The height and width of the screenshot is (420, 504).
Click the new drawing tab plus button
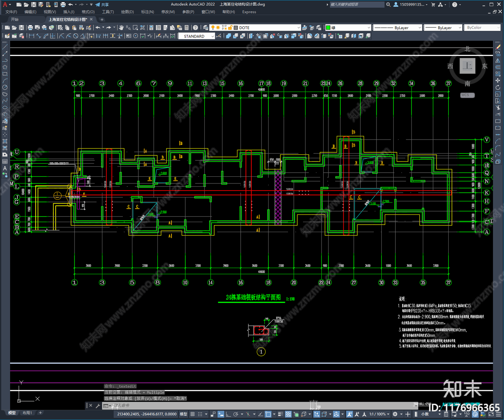click(102, 20)
